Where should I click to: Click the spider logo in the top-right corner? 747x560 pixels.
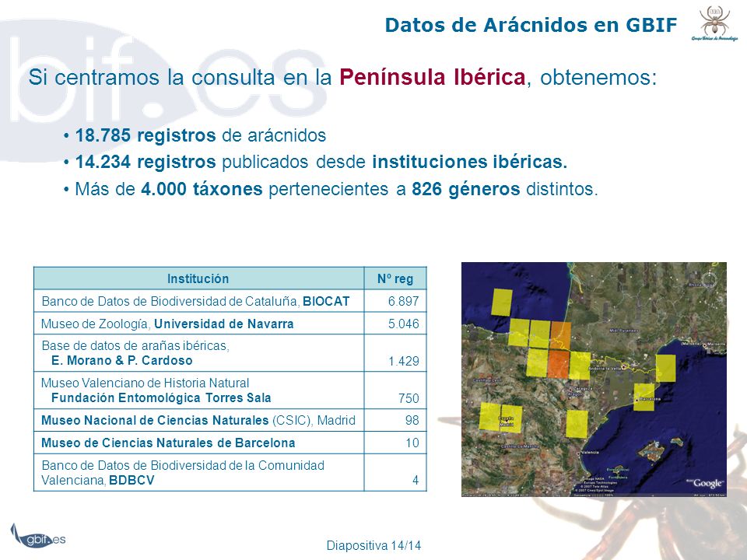[x=714, y=24]
